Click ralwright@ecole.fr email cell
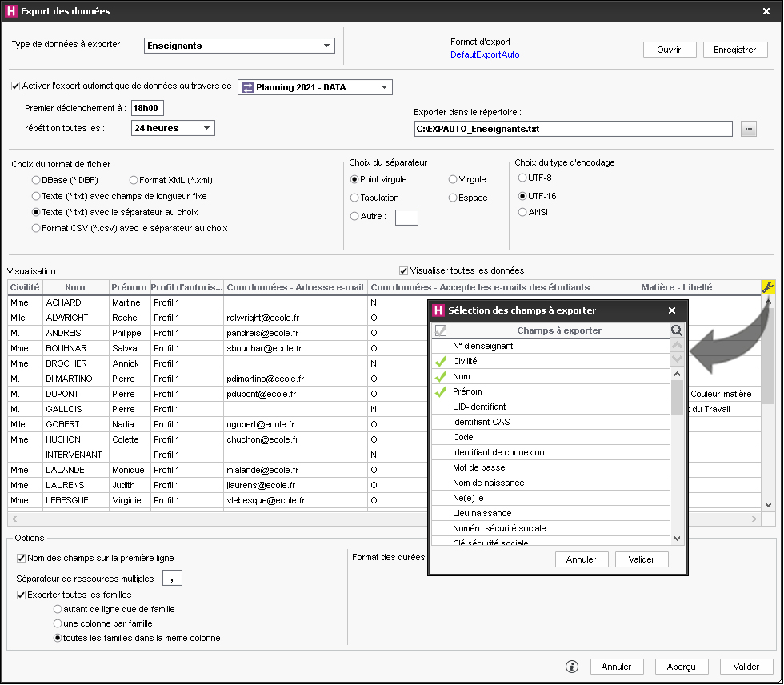Viewport: 784px width, 685px height. coord(295,318)
